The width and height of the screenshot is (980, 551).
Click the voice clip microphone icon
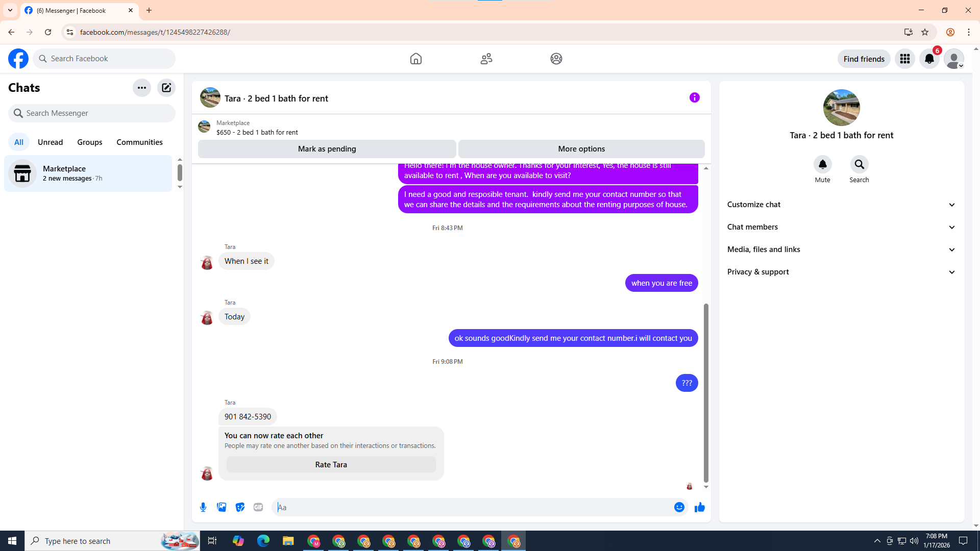tap(203, 507)
